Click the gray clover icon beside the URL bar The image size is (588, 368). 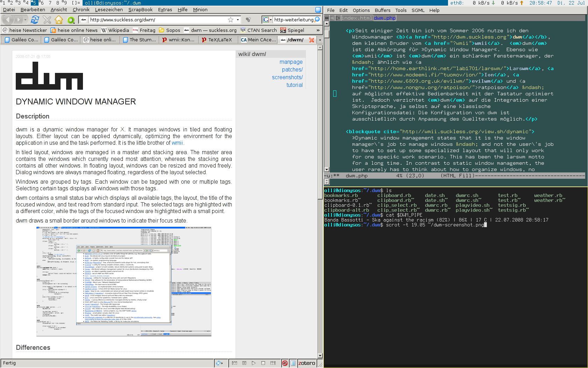pyautogui.click(x=248, y=20)
